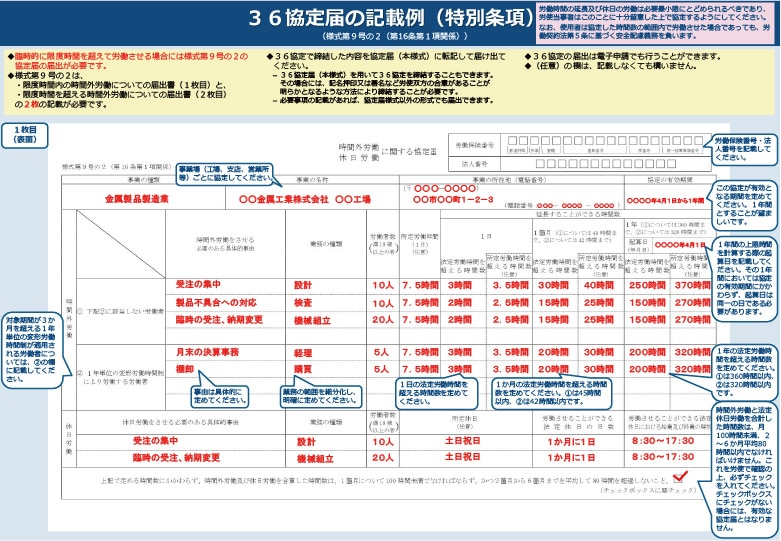Click callout 労働保険番号・法人番号を記載してください
The width and height of the screenshot is (781, 541).
tap(744, 149)
